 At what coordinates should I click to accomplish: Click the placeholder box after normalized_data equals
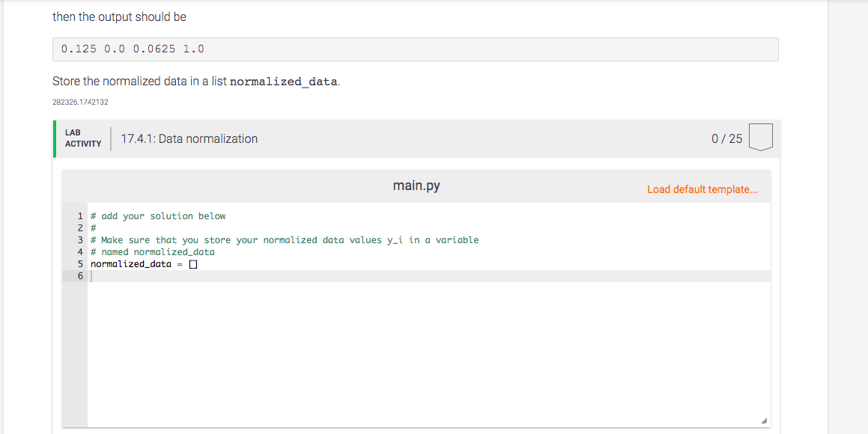[193, 263]
